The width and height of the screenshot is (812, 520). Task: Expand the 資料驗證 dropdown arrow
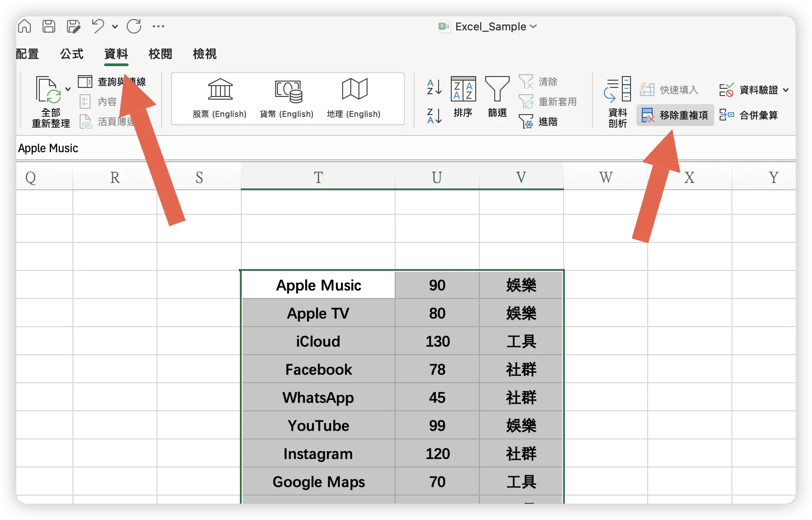tap(786, 90)
